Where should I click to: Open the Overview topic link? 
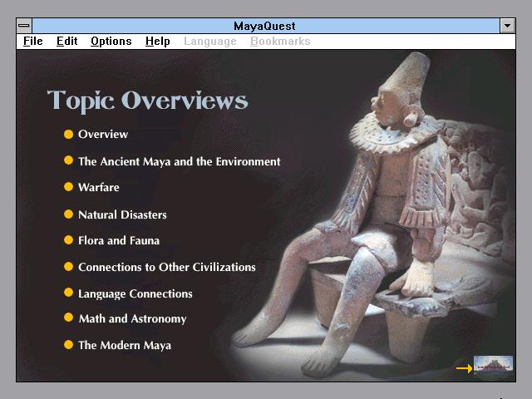click(x=103, y=134)
